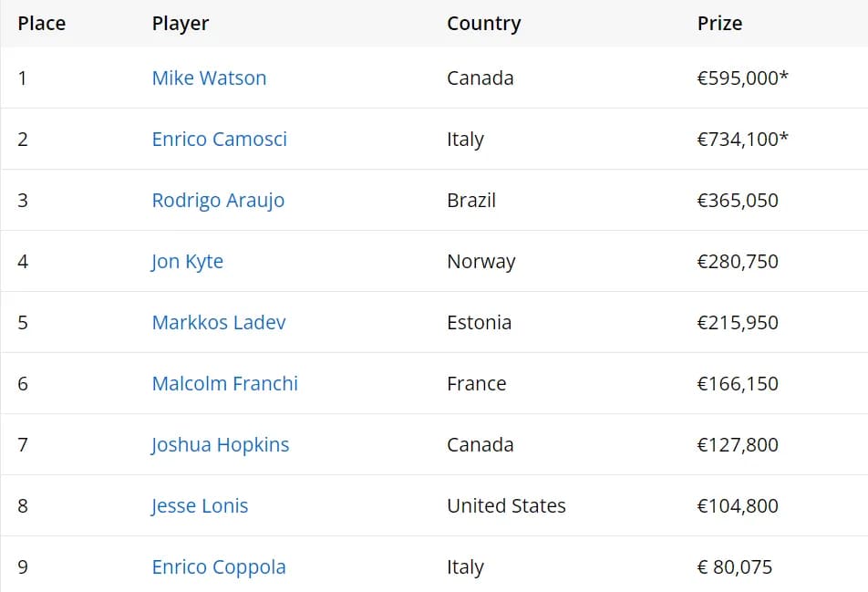The height and width of the screenshot is (592, 868).
Task: Open Enrico Camosci's player link
Action: click(x=219, y=139)
